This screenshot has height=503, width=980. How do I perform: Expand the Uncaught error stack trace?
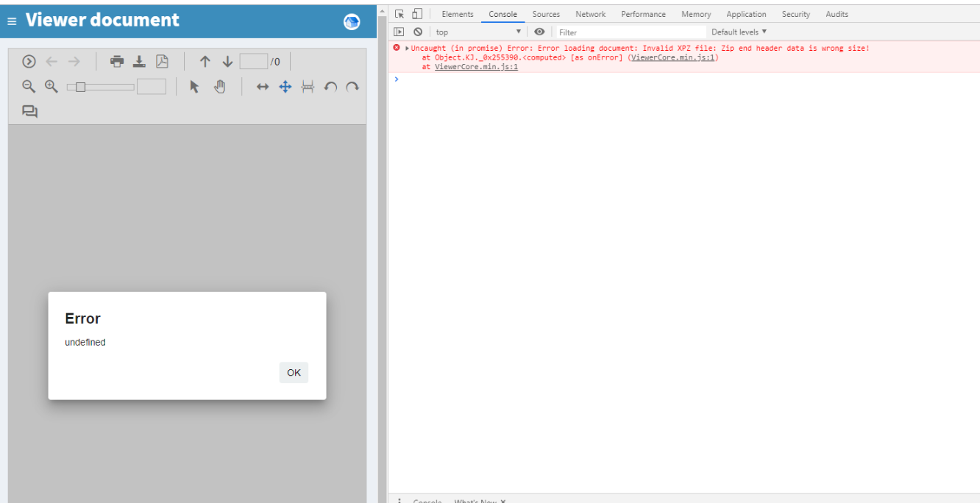pos(407,49)
